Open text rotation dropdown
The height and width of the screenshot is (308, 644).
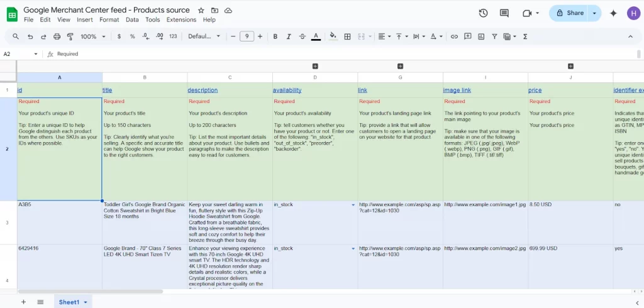(436, 36)
